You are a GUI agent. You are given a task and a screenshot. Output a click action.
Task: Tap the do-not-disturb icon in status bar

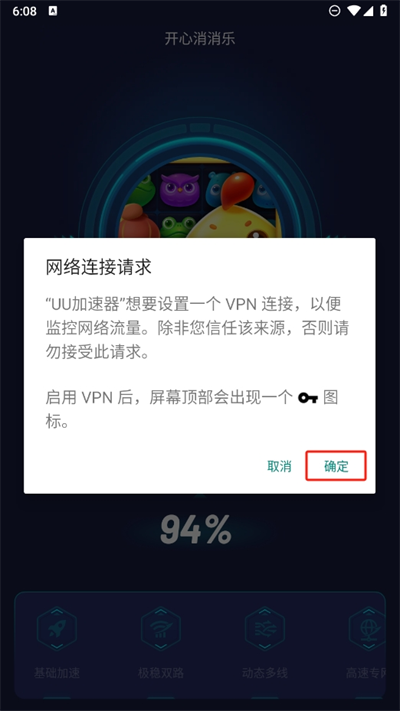tap(334, 11)
